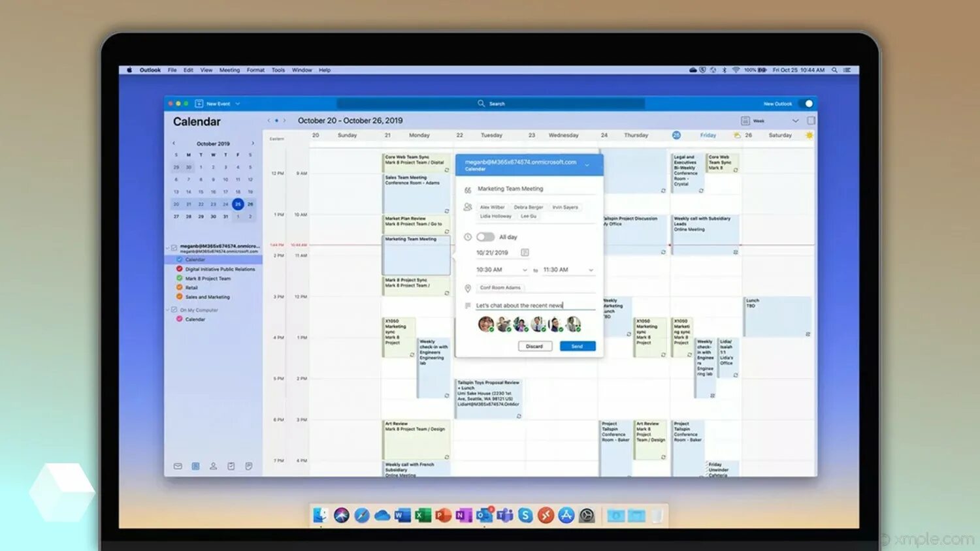Click the New Event calendar icon
The width and height of the screenshot is (980, 551).
[199, 104]
